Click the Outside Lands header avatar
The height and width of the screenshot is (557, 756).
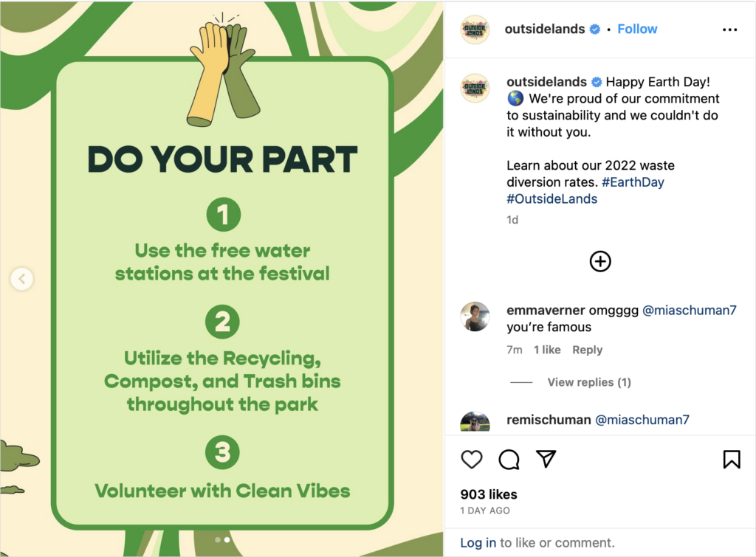(475, 30)
